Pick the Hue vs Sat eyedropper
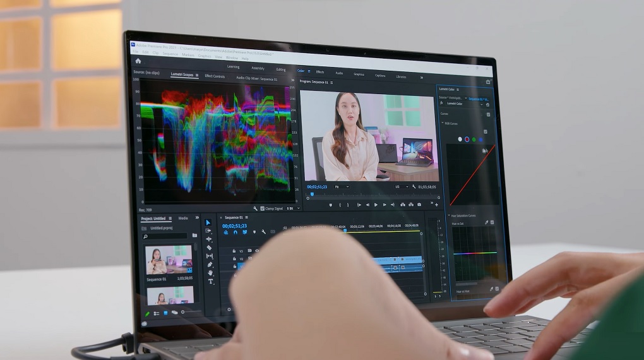This screenshot has height=360, width=644. (x=486, y=222)
